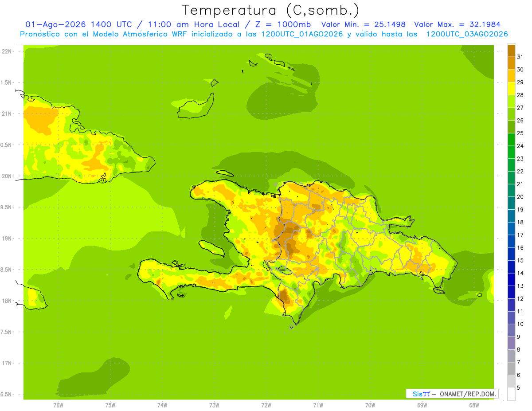The image size is (532, 411).
Task: Click the legend value '18'
Action: (520, 222)
